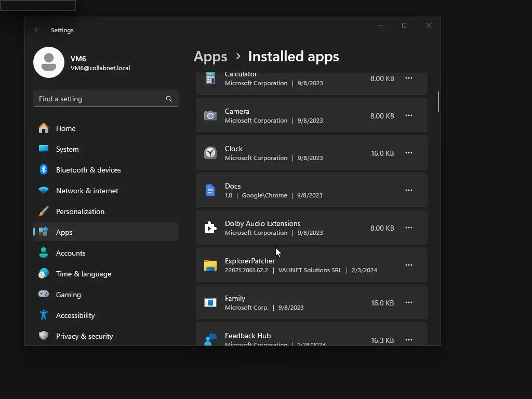Open the System settings page

coord(106,149)
